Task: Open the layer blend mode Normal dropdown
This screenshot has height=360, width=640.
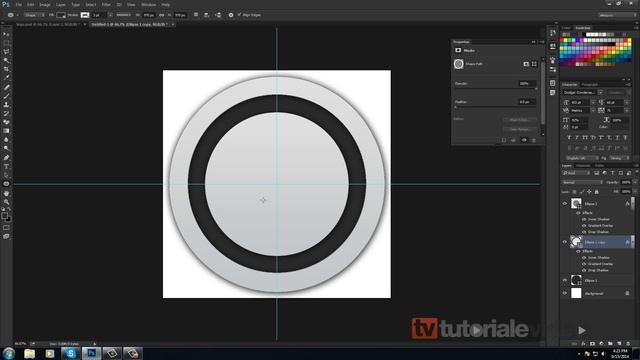Action: pyautogui.click(x=582, y=182)
